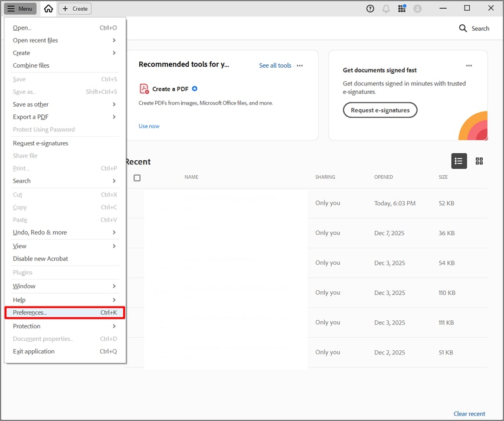
Task: Click the Create plus button
Action: click(75, 9)
